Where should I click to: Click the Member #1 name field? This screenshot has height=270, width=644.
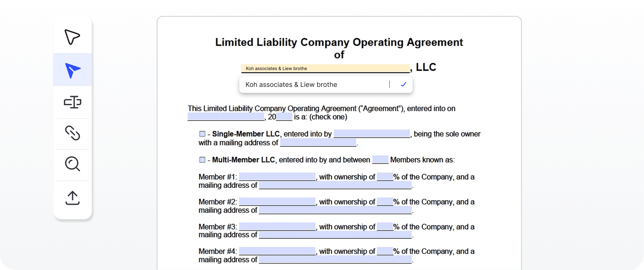coord(277,177)
